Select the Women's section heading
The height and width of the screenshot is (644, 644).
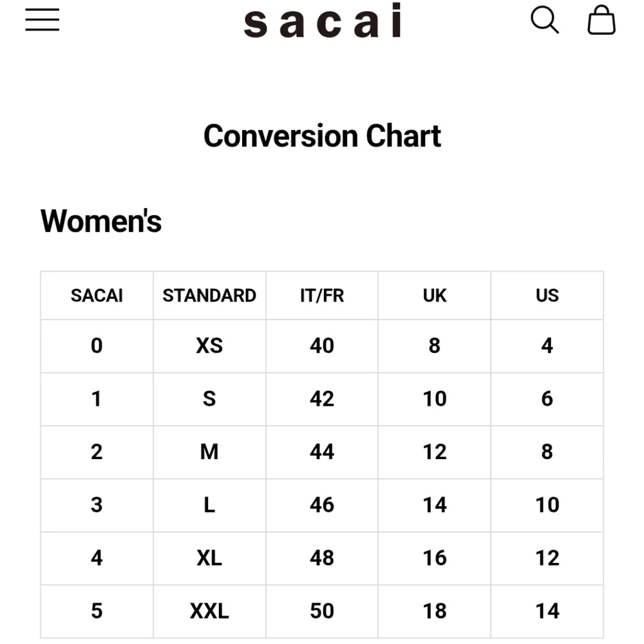(x=101, y=221)
